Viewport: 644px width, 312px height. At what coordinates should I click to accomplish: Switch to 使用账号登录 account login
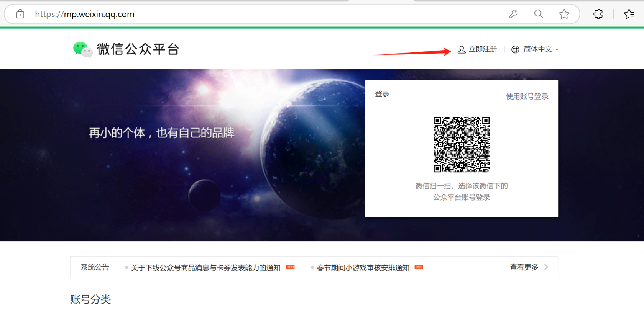coord(527,96)
